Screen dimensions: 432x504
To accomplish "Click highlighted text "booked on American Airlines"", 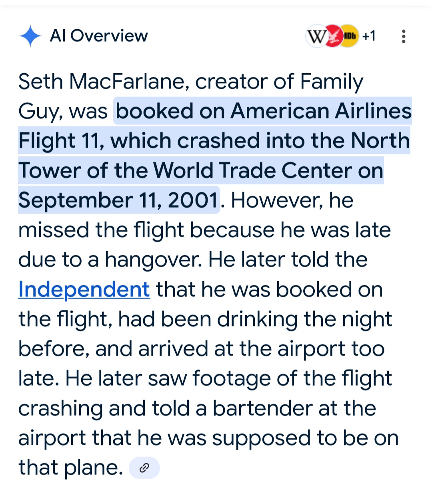I will [263, 111].
